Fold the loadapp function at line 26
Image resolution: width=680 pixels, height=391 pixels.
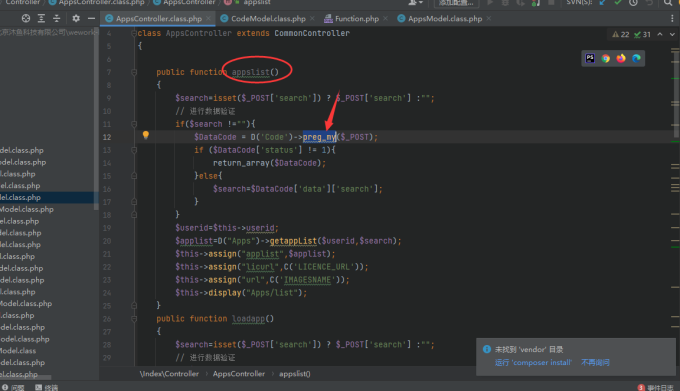tap(134, 319)
